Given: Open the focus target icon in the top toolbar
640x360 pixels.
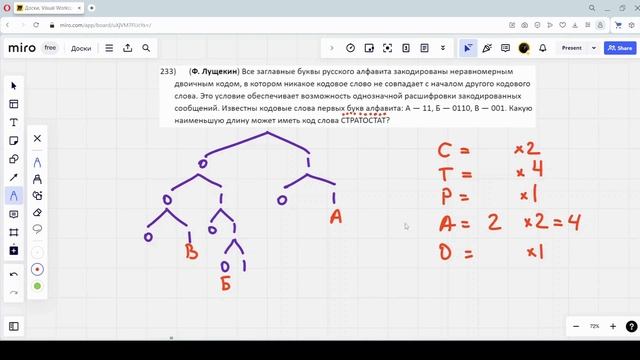Looking at the screenshot, I should 387,48.
